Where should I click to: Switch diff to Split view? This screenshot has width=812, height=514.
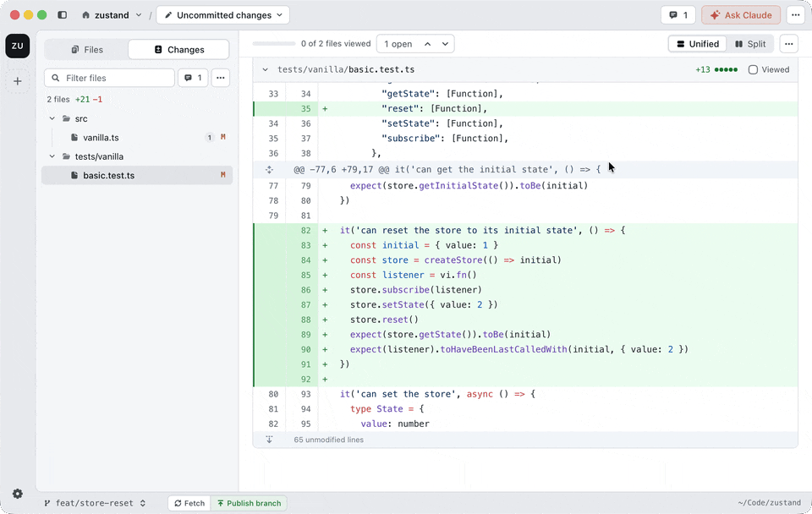[750, 44]
